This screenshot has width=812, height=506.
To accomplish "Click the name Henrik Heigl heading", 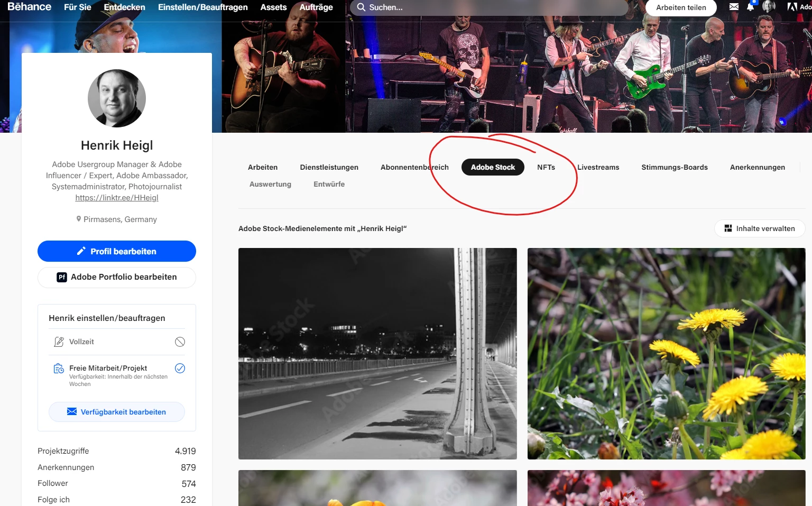I will 117,145.
